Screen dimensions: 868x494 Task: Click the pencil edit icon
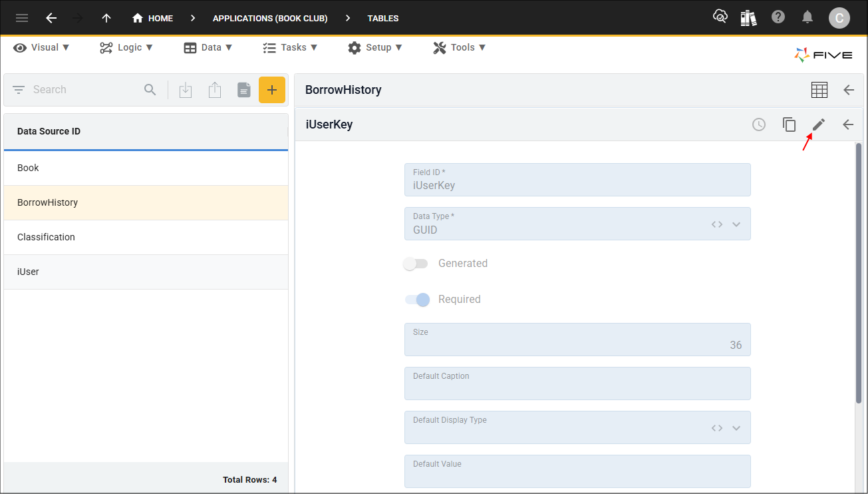(819, 124)
